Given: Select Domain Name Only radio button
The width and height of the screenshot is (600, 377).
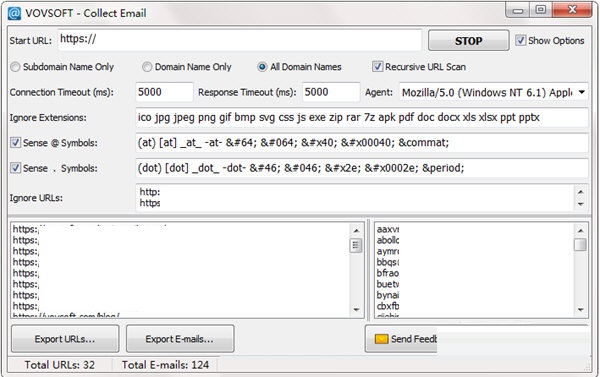Looking at the screenshot, I should 147,67.
